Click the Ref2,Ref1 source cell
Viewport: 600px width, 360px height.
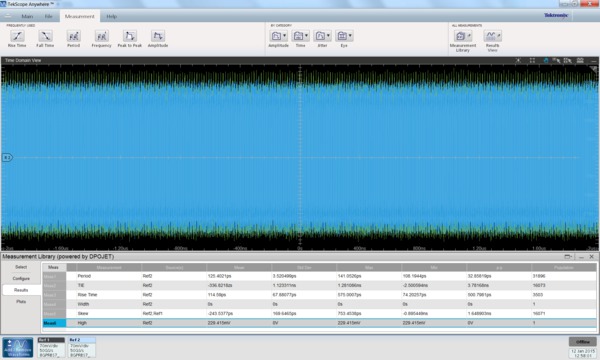point(153,313)
